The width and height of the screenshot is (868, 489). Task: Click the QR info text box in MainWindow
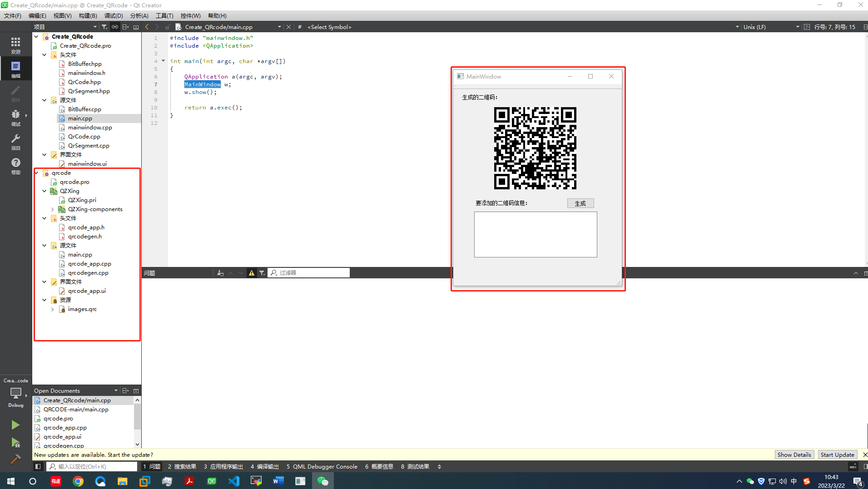[x=536, y=234]
